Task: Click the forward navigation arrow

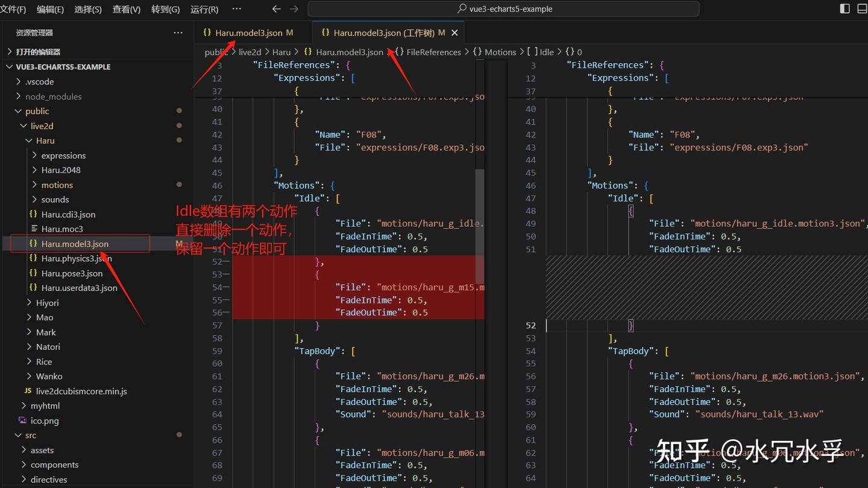Action: pos(293,9)
